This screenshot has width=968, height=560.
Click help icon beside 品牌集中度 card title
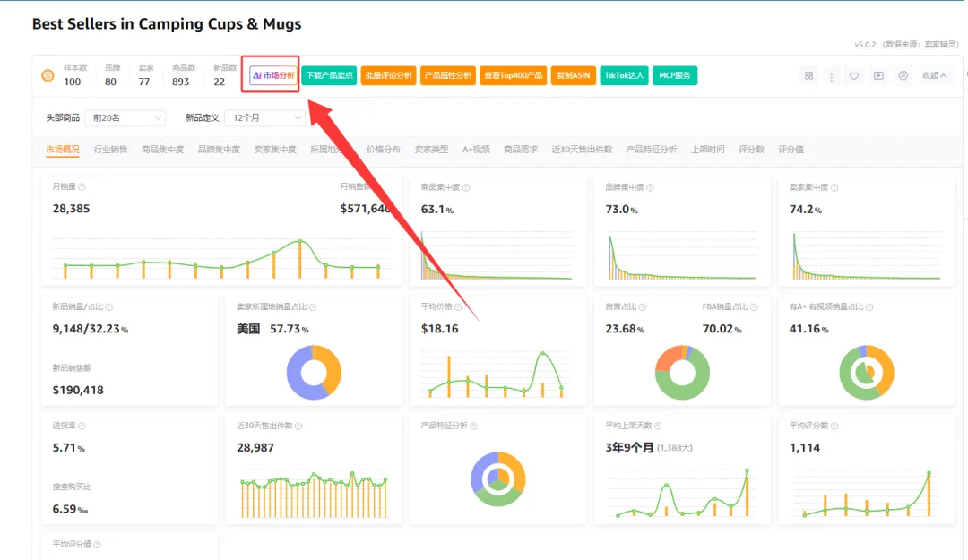tap(650, 187)
